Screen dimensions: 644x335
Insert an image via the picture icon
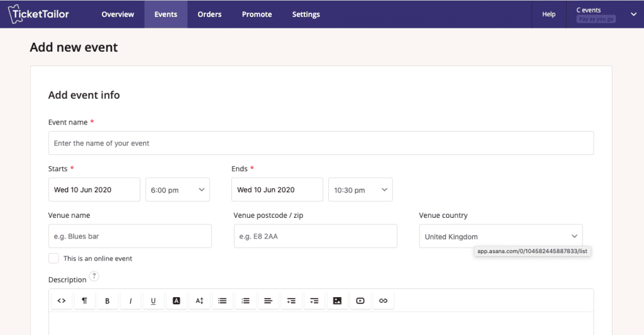click(337, 301)
